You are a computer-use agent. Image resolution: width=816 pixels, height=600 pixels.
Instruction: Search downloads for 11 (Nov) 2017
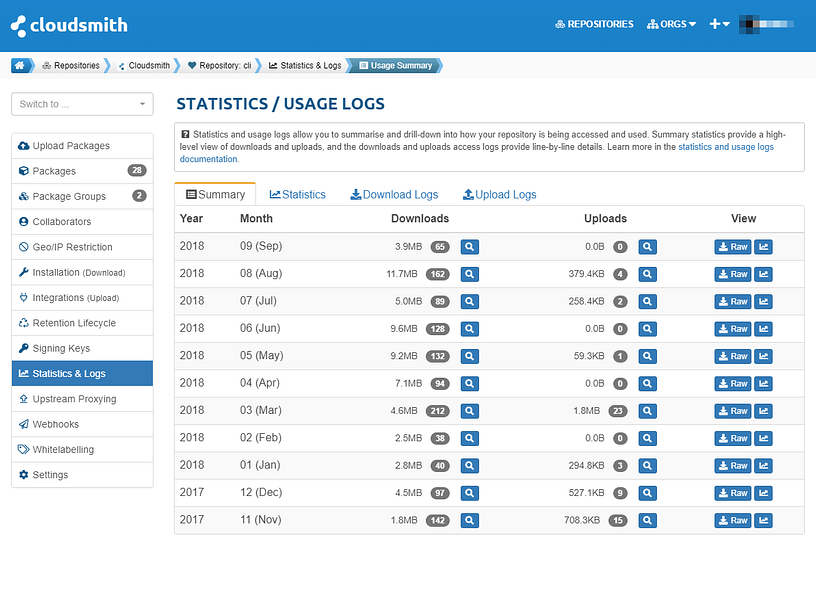[x=469, y=520]
